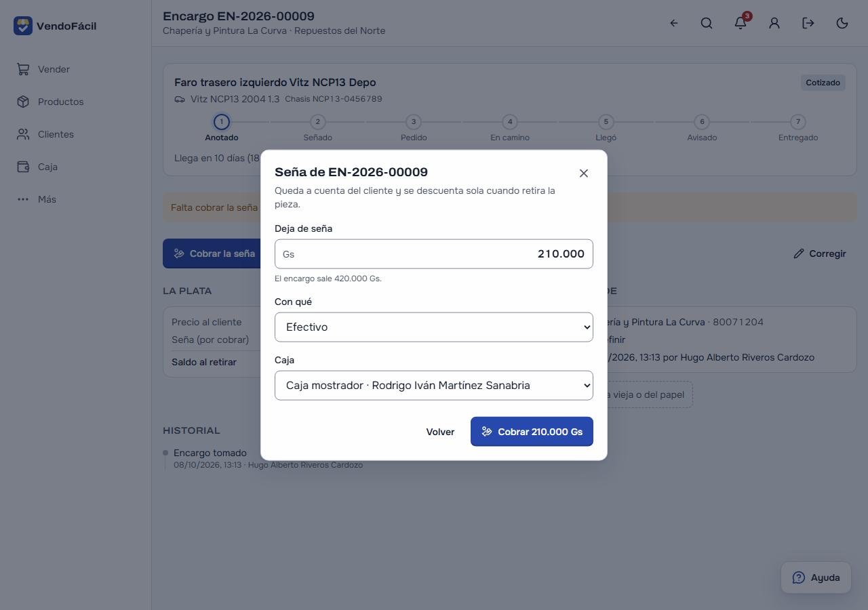868x610 pixels.
Task: Close the Seña dialog with X
Action: pyautogui.click(x=584, y=173)
